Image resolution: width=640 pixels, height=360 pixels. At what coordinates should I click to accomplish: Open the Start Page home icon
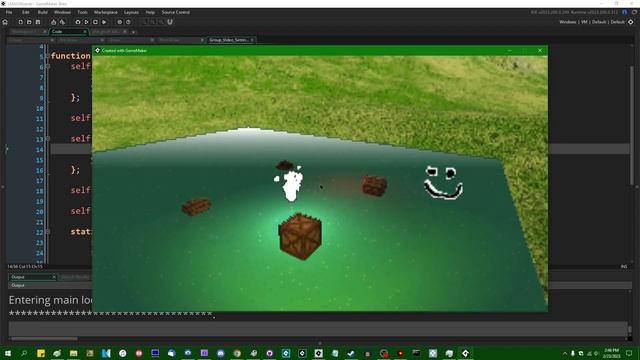click(x=5, y=22)
